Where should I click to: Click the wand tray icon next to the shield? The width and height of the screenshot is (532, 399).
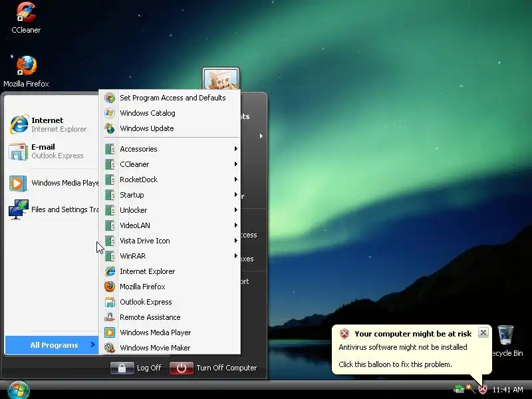pyautogui.click(x=470, y=388)
